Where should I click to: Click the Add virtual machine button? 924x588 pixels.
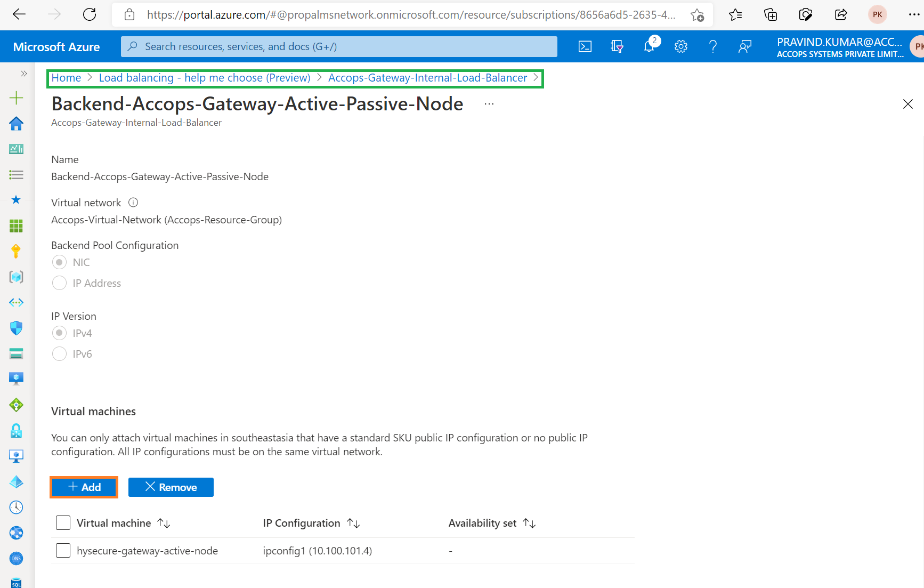[x=84, y=487]
